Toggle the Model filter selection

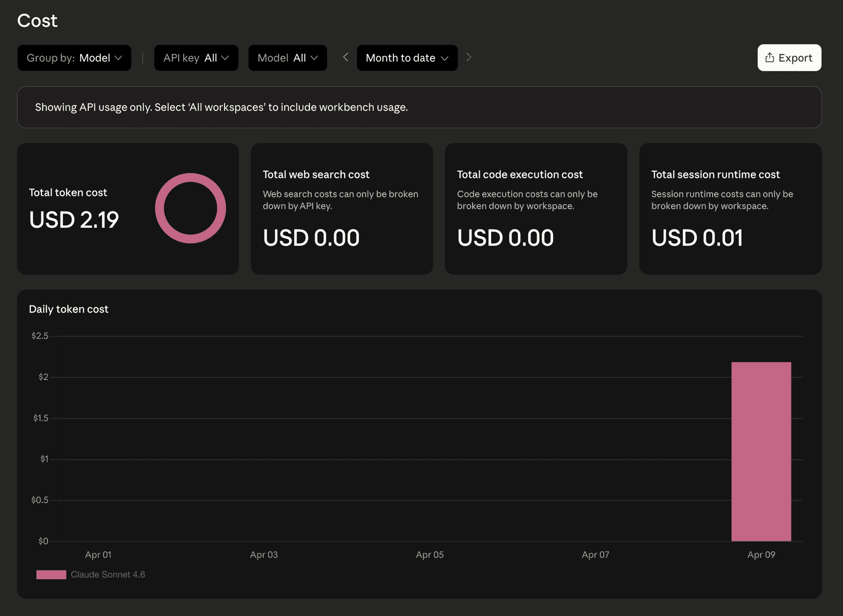(x=287, y=58)
